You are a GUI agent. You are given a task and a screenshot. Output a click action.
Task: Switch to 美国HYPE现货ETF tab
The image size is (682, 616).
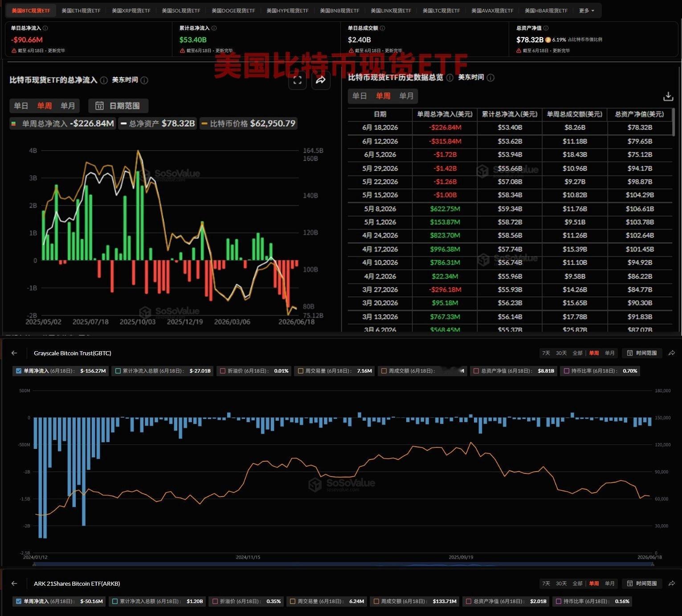pos(287,11)
